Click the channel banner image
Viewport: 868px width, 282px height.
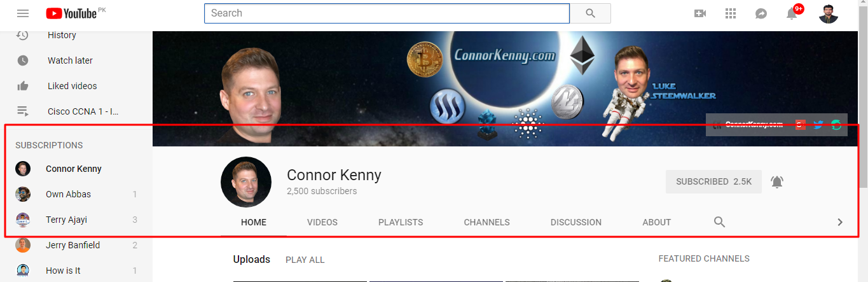506,88
